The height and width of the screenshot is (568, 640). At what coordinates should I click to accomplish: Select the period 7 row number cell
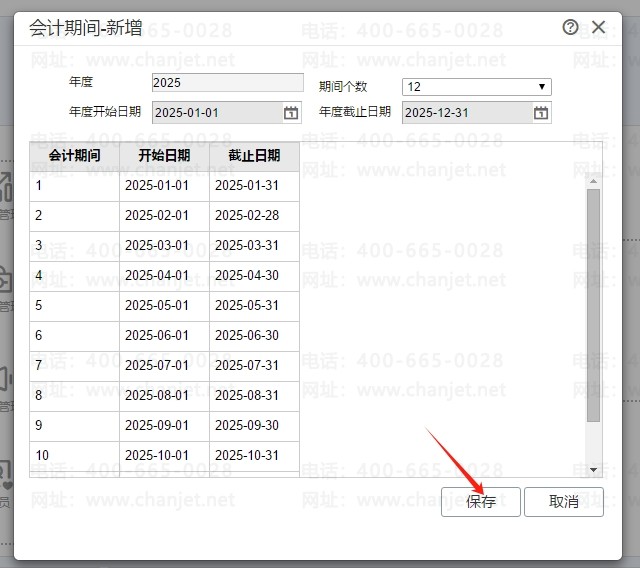point(75,366)
